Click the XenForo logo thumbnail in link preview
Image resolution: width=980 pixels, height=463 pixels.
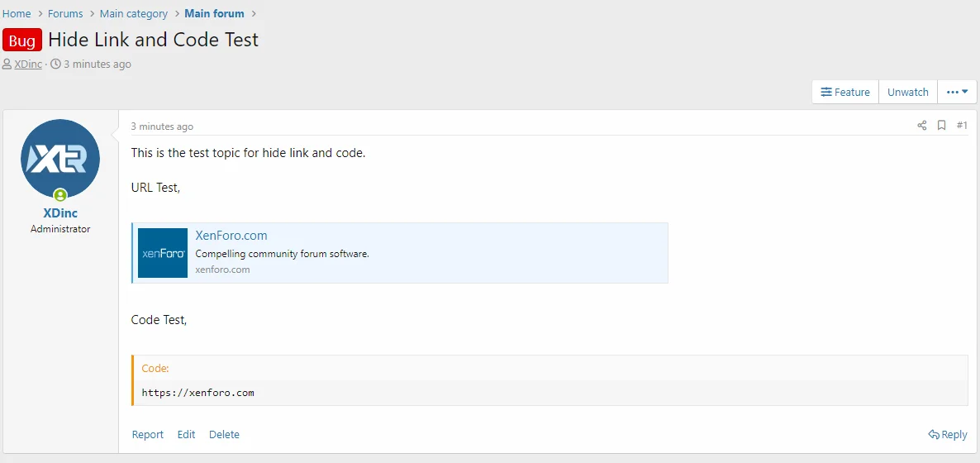click(163, 253)
